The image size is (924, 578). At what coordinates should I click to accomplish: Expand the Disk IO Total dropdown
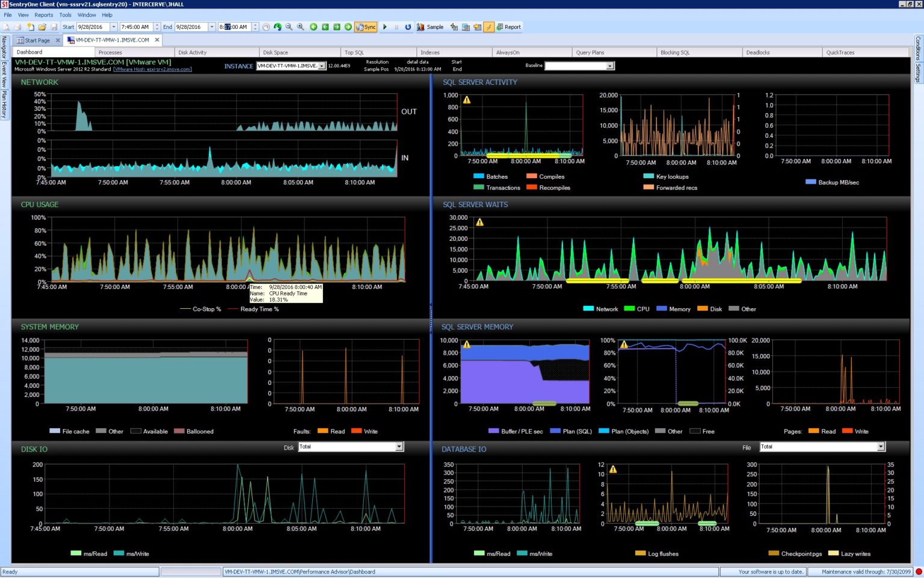(x=399, y=447)
